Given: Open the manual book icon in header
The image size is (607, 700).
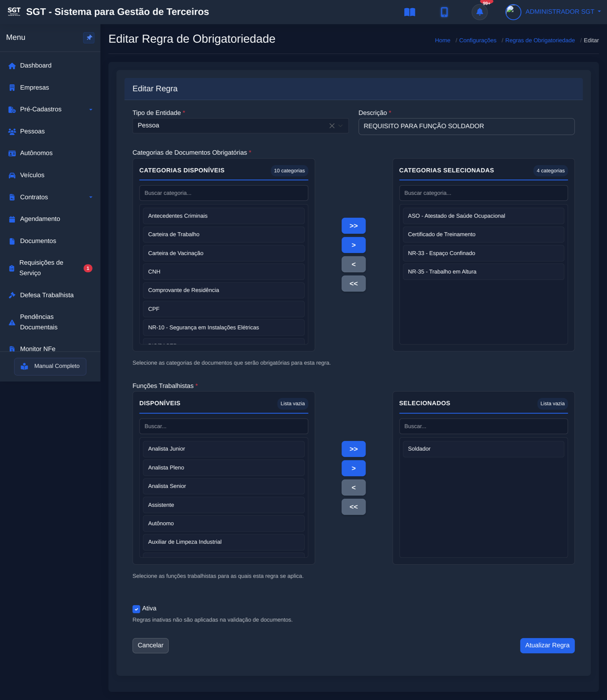Looking at the screenshot, I should 409,12.
